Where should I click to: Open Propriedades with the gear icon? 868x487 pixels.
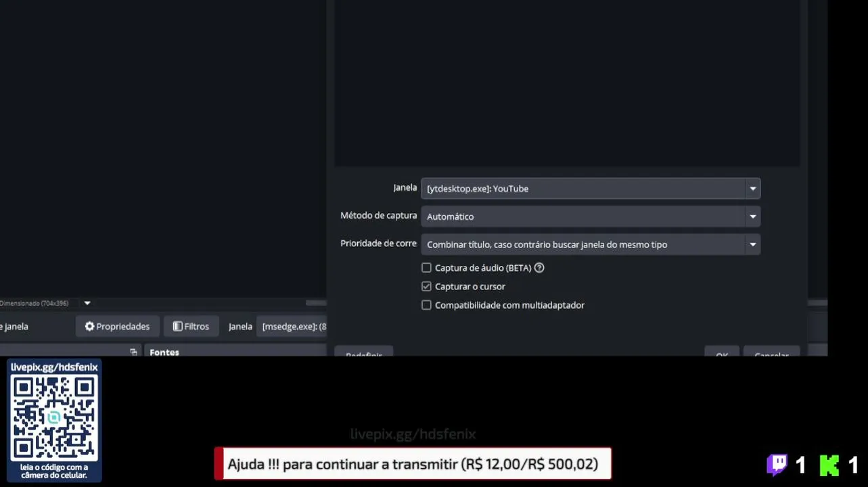click(117, 326)
